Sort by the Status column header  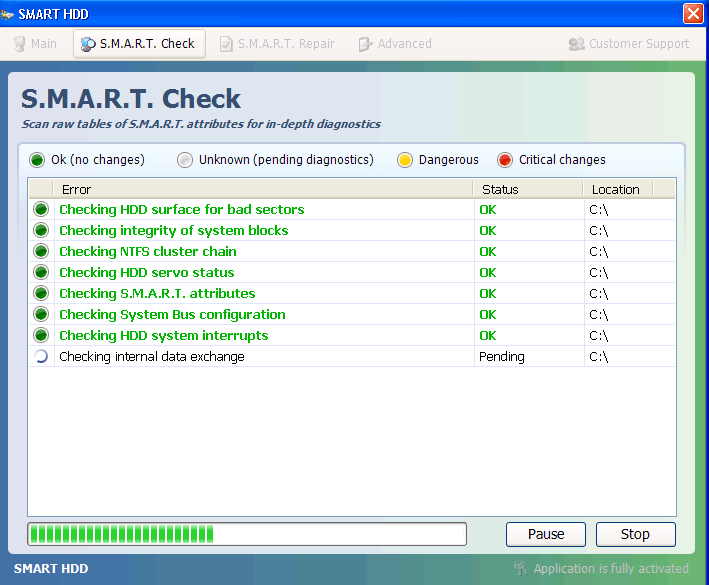pos(527,189)
